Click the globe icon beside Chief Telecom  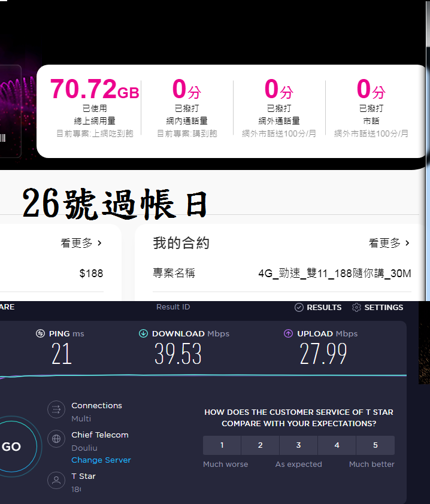coord(56,439)
